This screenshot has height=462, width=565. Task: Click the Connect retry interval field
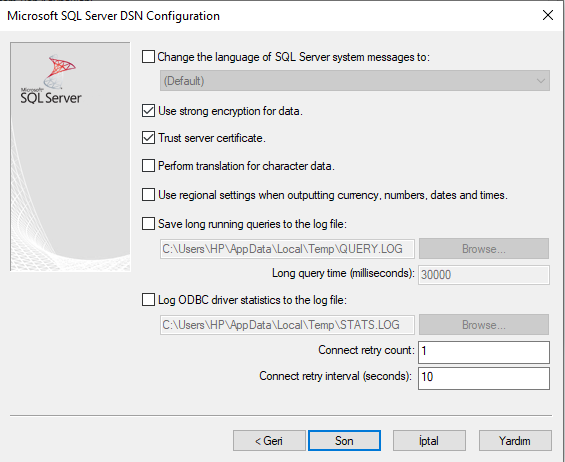(484, 378)
